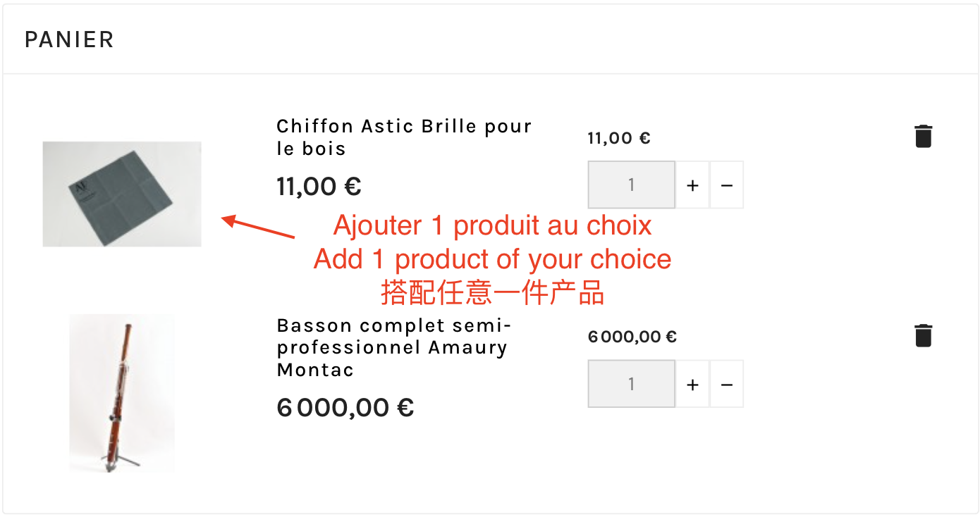Image resolution: width=980 pixels, height=517 pixels.
Task: Delete the Chiffon Astic Brille item with trash icon
Action: click(923, 136)
